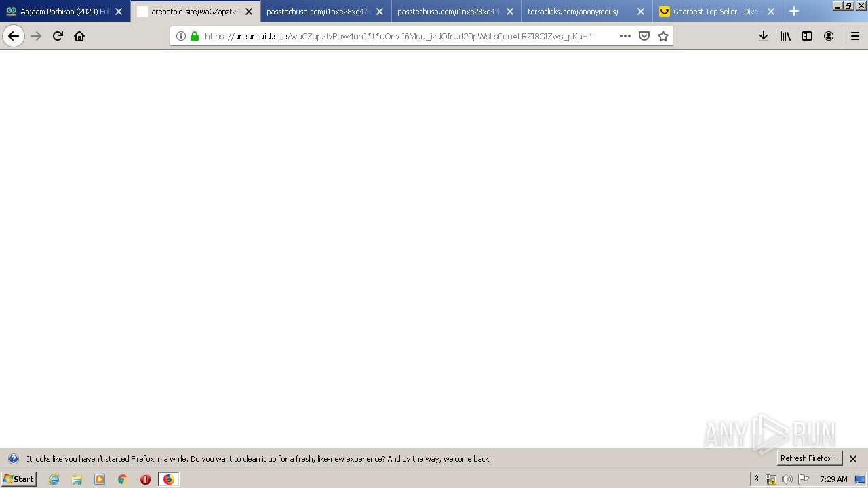Image resolution: width=868 pixels, height=488 pixels.
Task: Click the 7:29 AM clock
Action: [x=833, y=479]
